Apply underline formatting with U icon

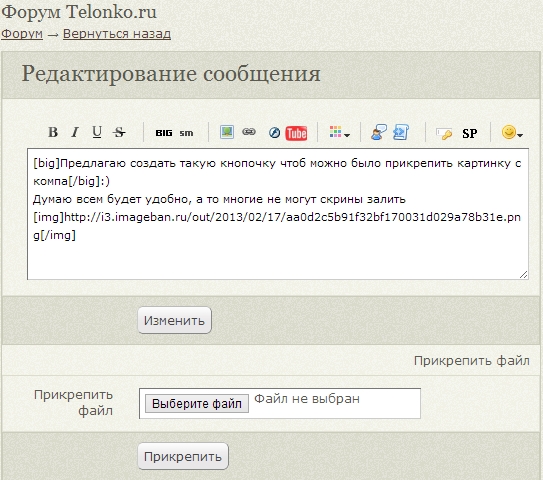97,132
